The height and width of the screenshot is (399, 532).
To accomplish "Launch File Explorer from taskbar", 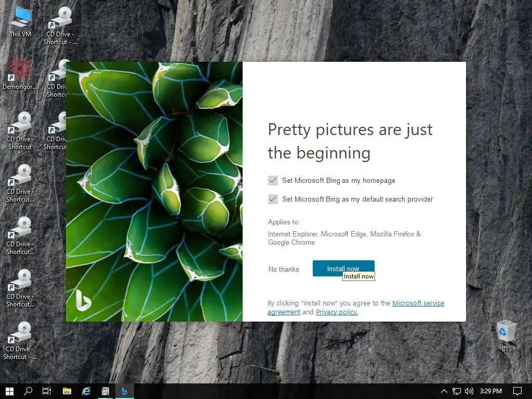I will coord(67,391).
